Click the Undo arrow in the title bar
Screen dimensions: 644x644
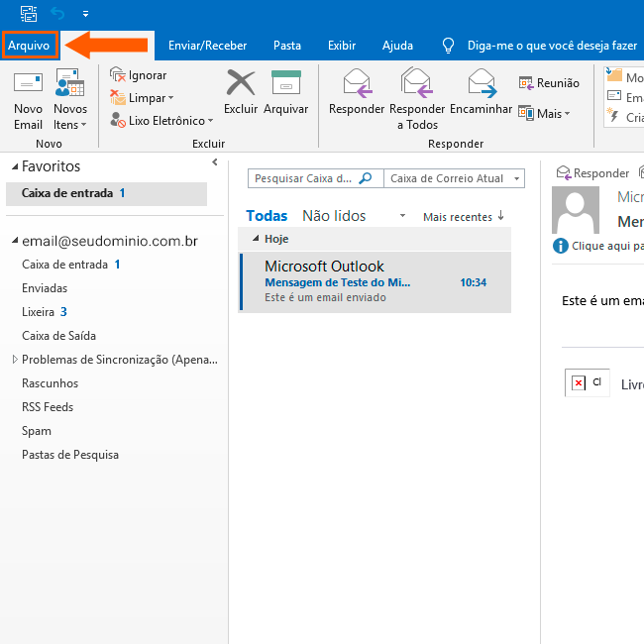click(x=57, y=14)
